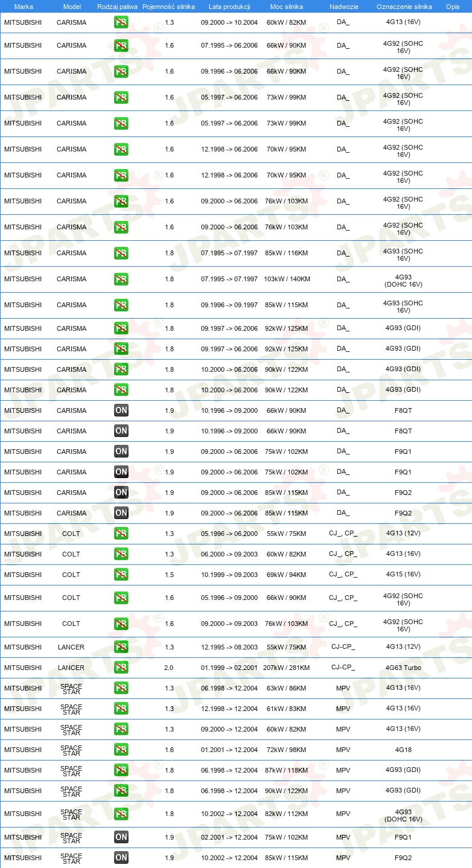Select the 87kW / 118KM power cell

pos(287,770)
